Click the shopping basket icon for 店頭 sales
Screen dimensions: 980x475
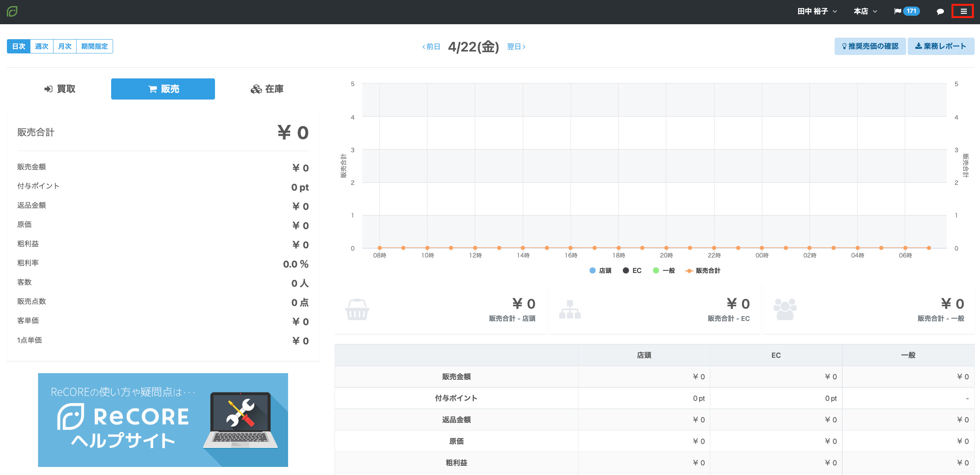pyautogui.click(x=357, y=309)
